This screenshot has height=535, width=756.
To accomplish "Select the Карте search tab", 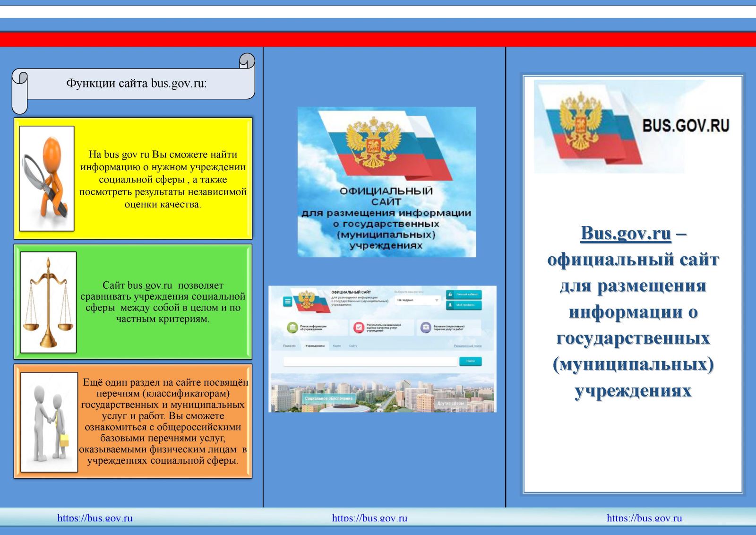I will [336, 346].
